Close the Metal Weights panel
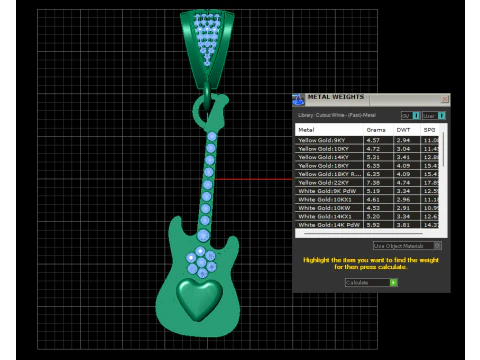 pos(444,99)
